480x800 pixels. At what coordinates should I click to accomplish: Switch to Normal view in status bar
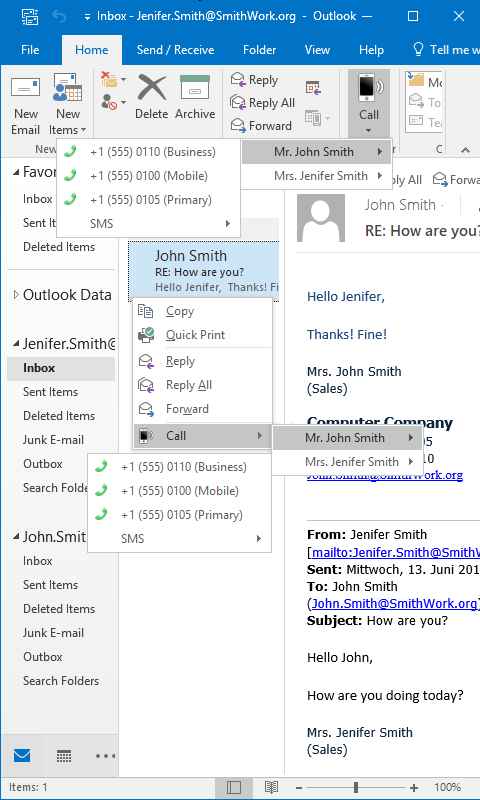(234, 787)
